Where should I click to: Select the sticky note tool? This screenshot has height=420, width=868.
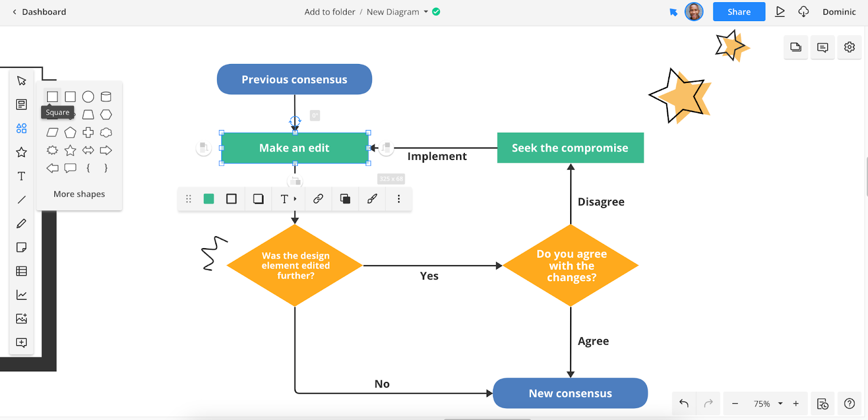tap(22, 248)
